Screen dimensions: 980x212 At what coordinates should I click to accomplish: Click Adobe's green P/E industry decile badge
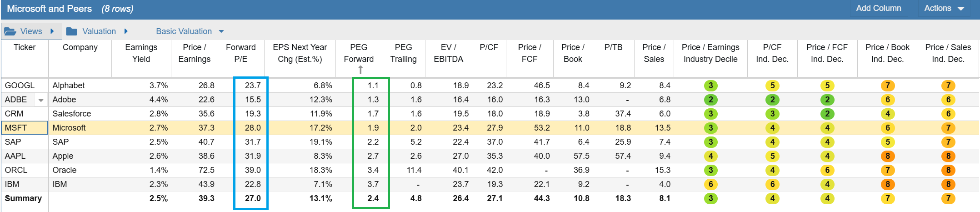coord(710,100)
